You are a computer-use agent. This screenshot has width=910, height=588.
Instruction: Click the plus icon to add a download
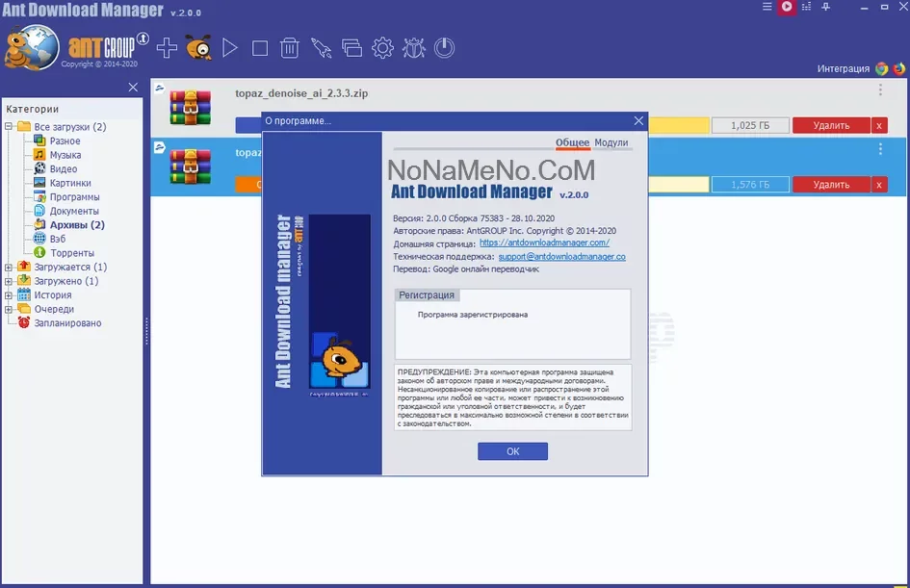[x=167, y=47]
